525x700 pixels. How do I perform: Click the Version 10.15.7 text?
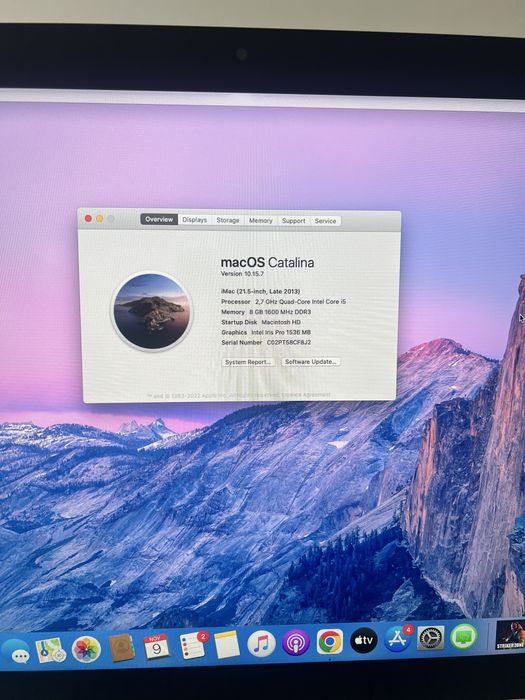click(x=242, y=274)
